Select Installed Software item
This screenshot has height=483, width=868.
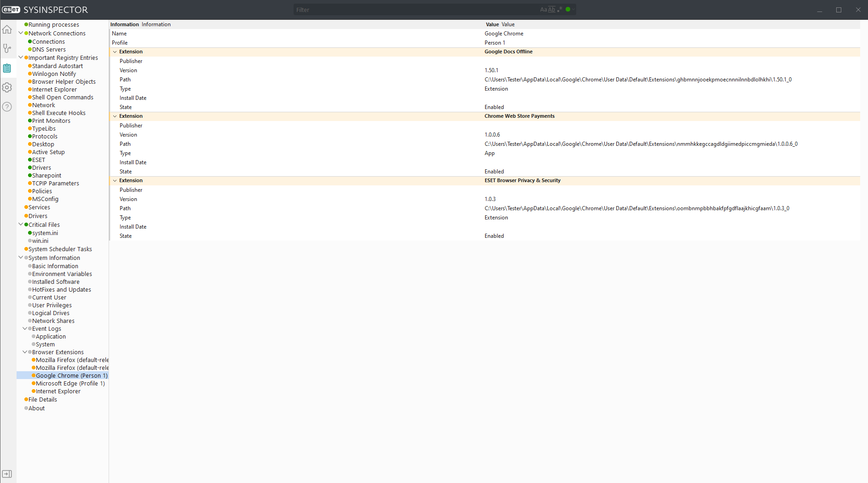[x=56, y=282]
